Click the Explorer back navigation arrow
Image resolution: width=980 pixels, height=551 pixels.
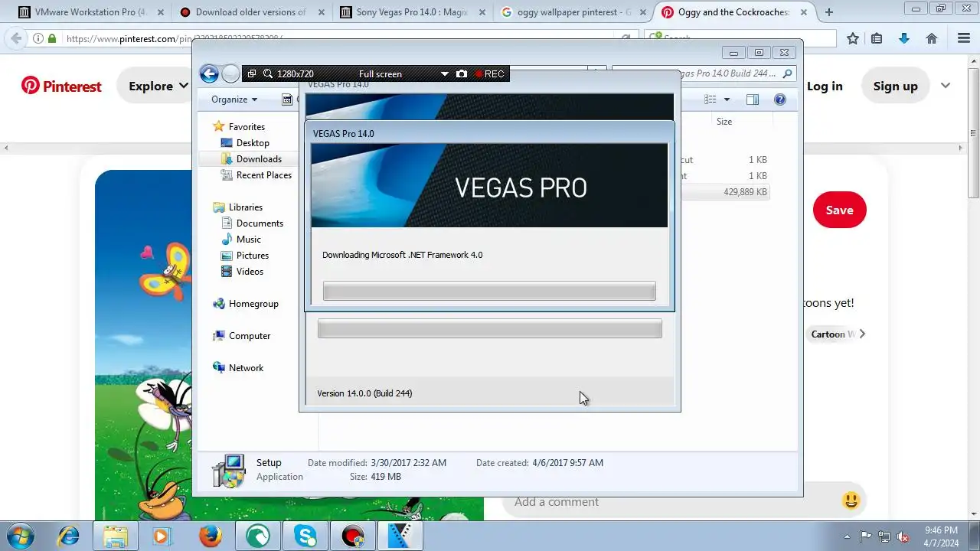[x=209, y=73]
